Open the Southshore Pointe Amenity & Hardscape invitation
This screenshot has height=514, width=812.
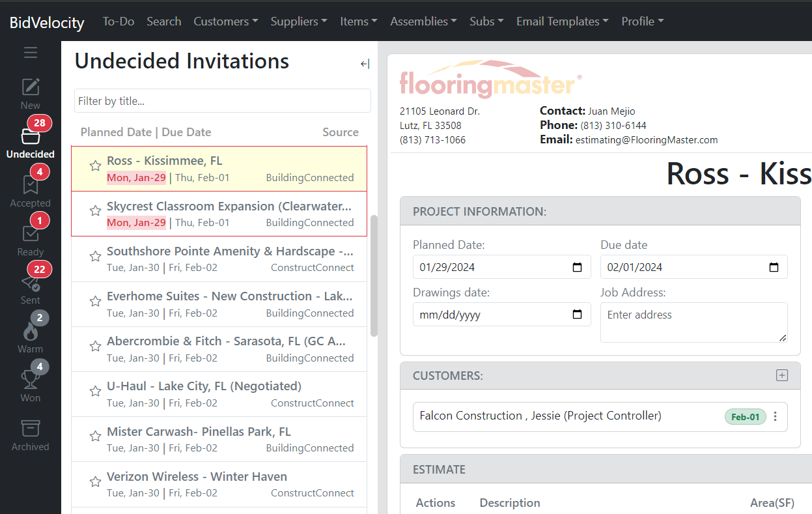[x=219, y=259]
